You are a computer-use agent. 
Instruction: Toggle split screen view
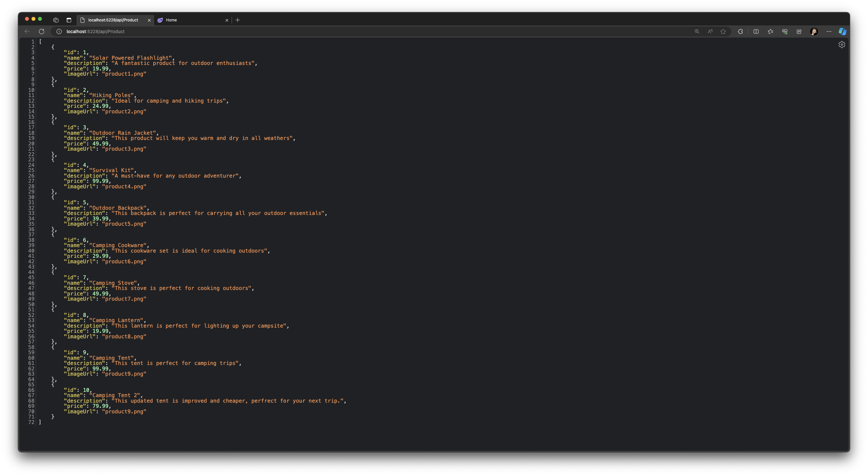[756, 31]
